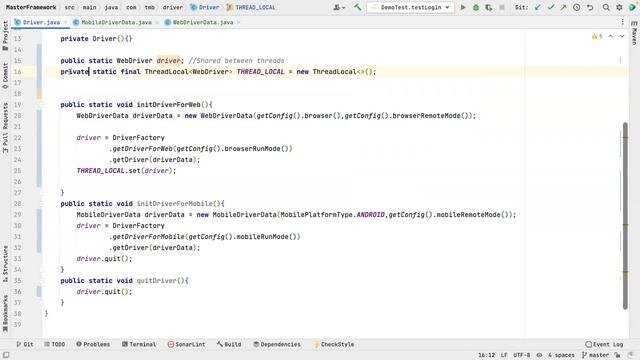Toggle code inspection eye icon in status bar
The width and height of the screenshot is (640, 360).
pyautogui.click(x=539, y=356)
